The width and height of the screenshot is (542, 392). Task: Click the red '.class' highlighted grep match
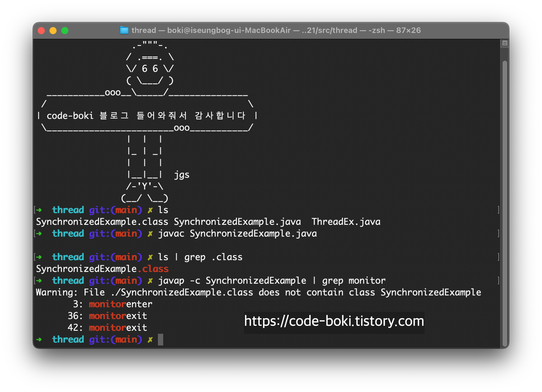pyautogui.click(x=153, y=269)
